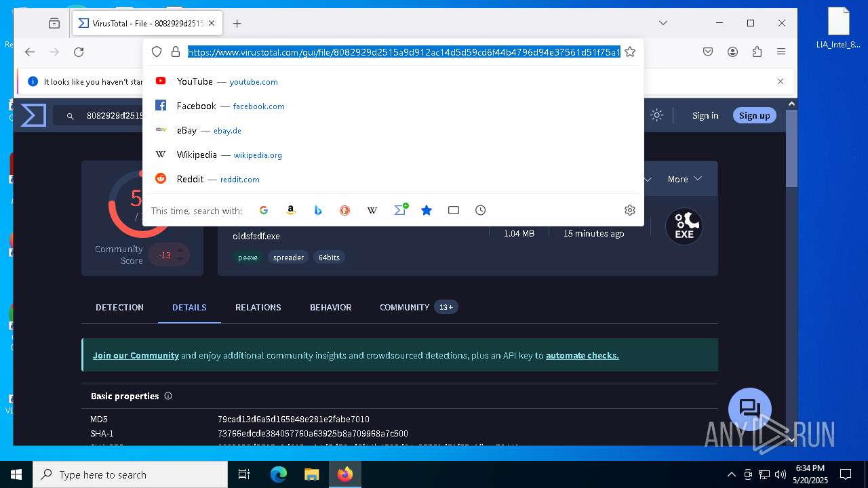Select eBay suggestion
The image size is (868, 488).
(393, 130)
